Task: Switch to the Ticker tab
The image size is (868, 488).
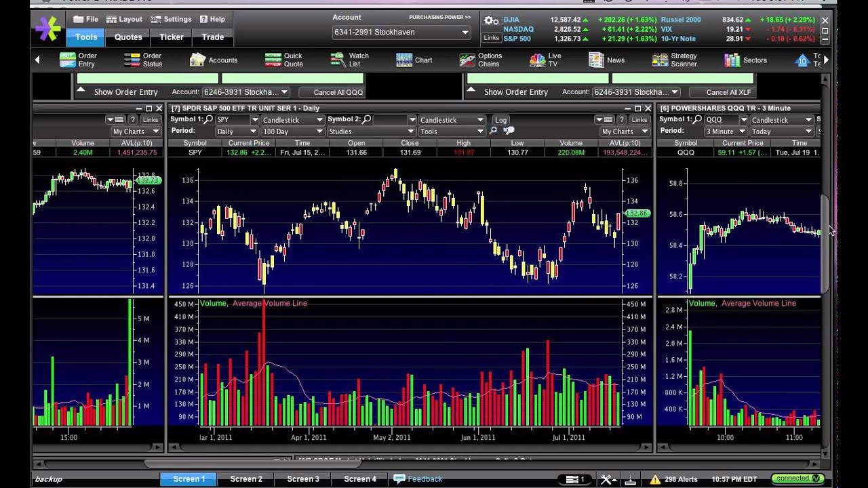Action: coord(172,37)
